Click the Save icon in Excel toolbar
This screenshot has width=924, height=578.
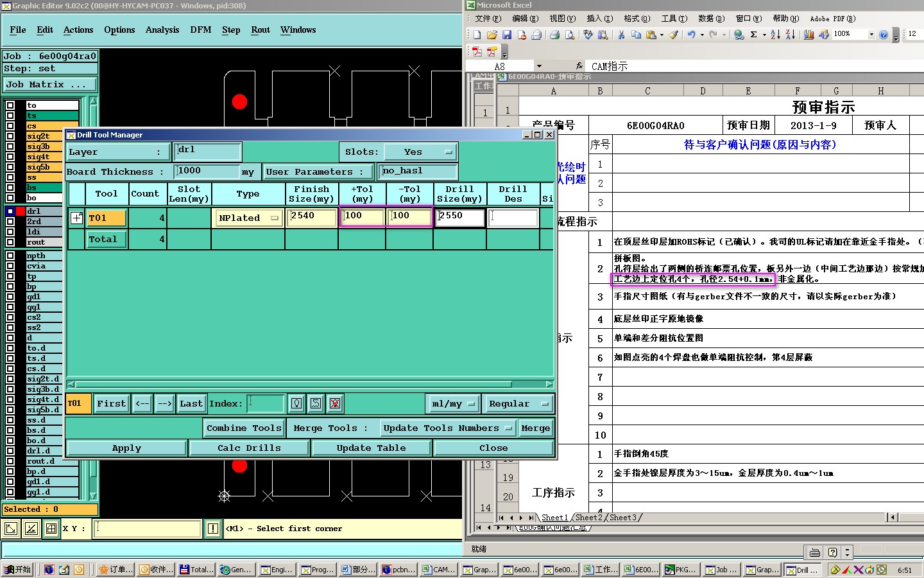click(x=507, y=35)
